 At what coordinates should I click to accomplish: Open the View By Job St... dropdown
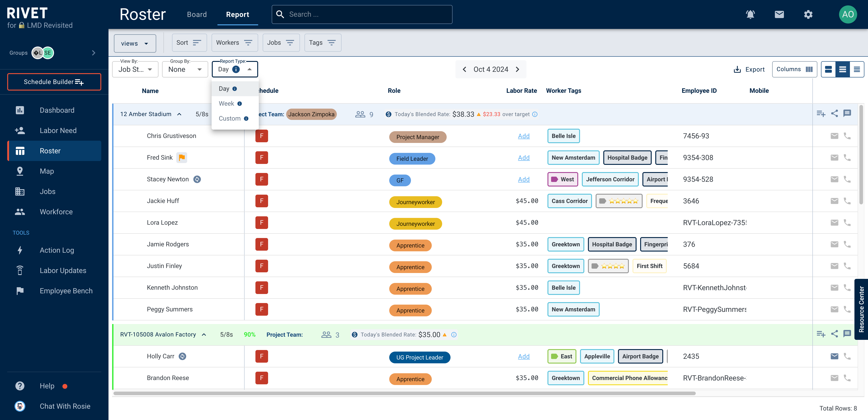point(135,69)
